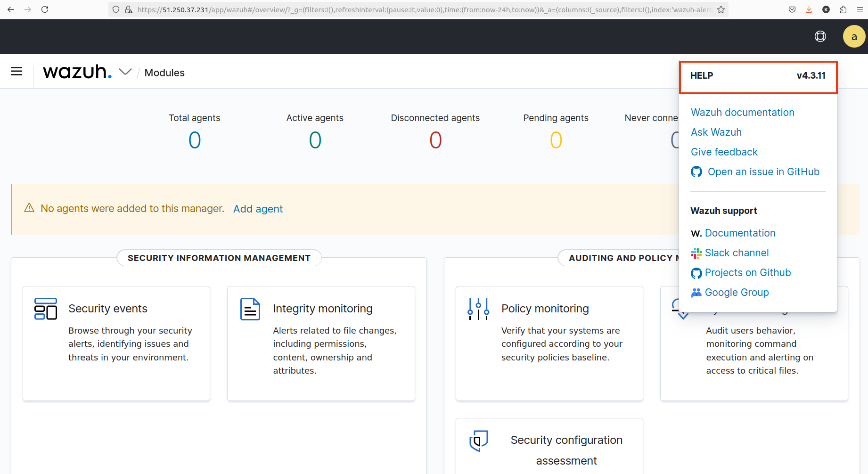Image resolution: width=868 pixels, height=474 pixels.
Task: Click the Google Group people icon
Action: click(x=696, y=293)
